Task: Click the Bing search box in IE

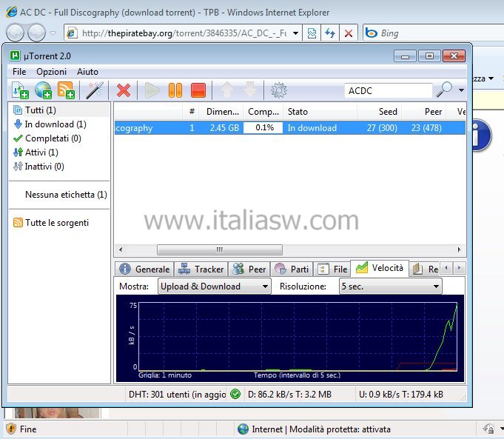Action: [434, 33]
